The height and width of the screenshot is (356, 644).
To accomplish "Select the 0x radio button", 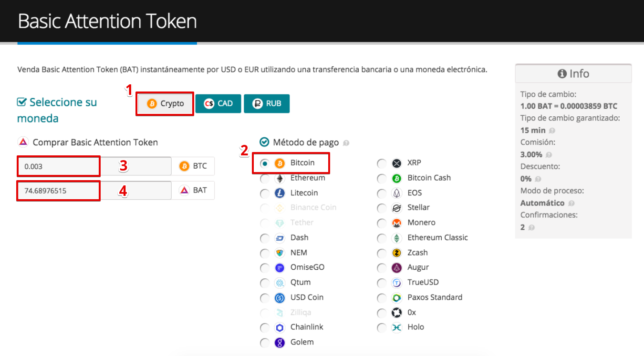I will tap(382, 313).
